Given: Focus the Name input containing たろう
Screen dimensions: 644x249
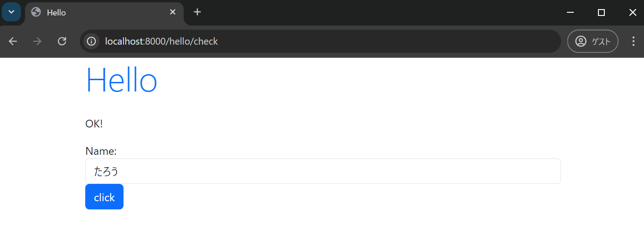Looking at the screenshot, I should click(323, 171).
